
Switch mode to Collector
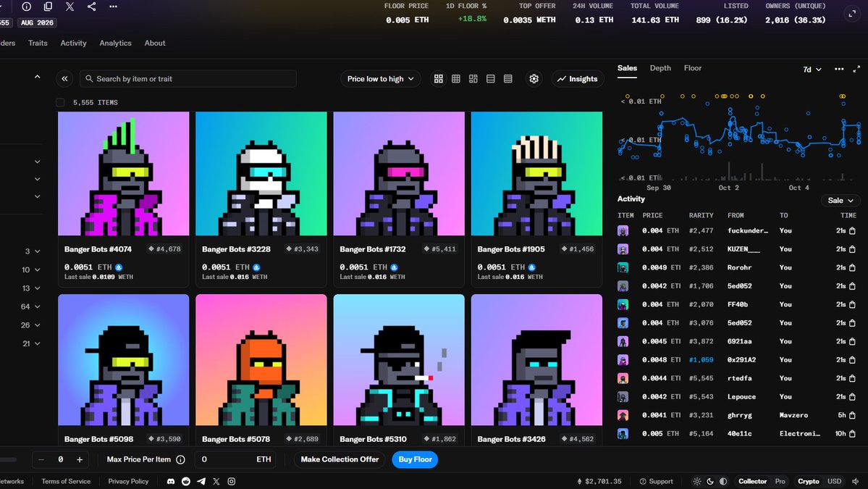tap(752, 481)
